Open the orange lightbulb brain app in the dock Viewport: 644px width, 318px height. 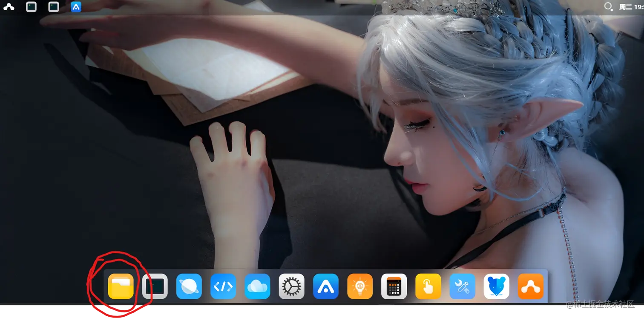360,286
